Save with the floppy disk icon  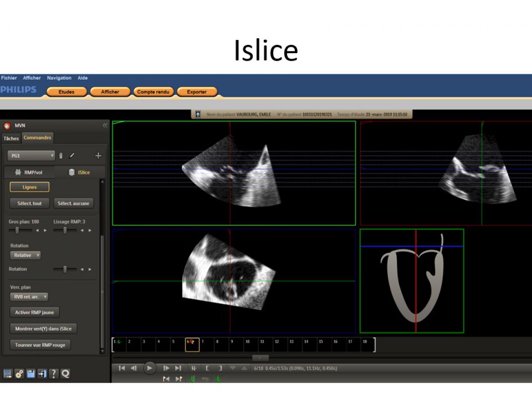point(31,374)
